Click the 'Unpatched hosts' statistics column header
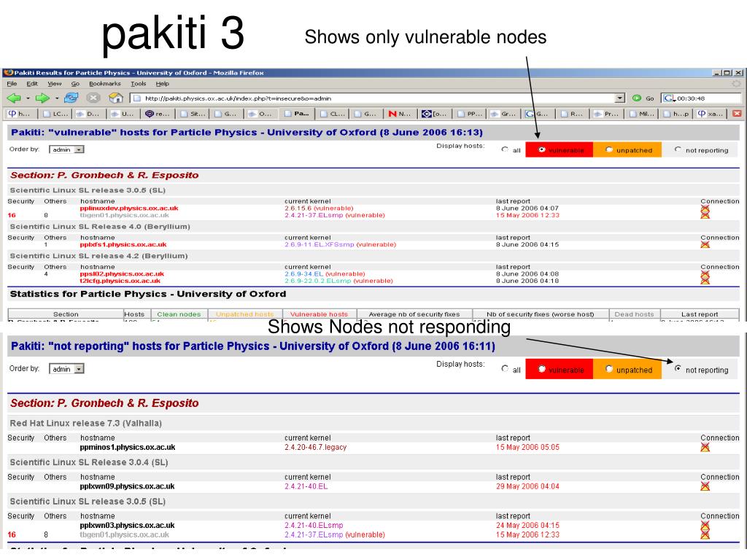 click(x=245, y=314)
